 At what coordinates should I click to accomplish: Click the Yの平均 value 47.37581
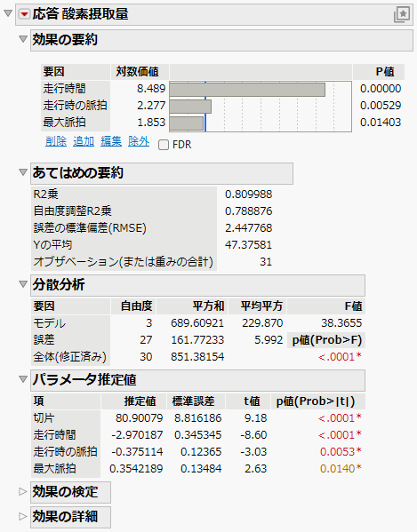[249, 245]
